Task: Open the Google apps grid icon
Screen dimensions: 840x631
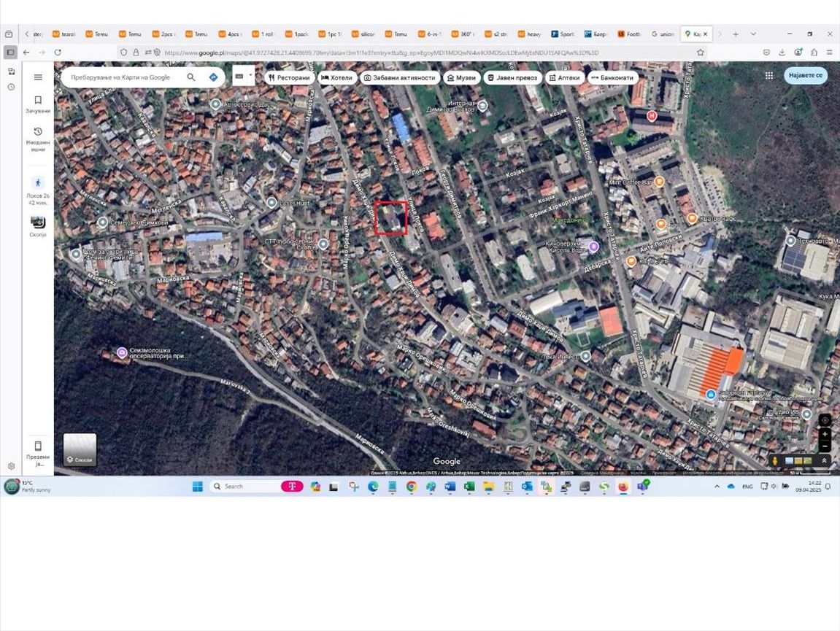Action: point(769,76)
